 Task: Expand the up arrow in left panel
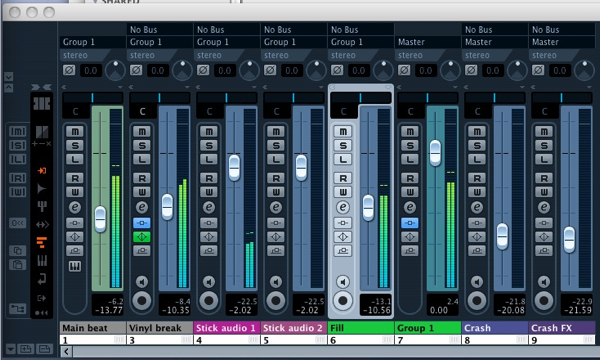coord(8,88)
